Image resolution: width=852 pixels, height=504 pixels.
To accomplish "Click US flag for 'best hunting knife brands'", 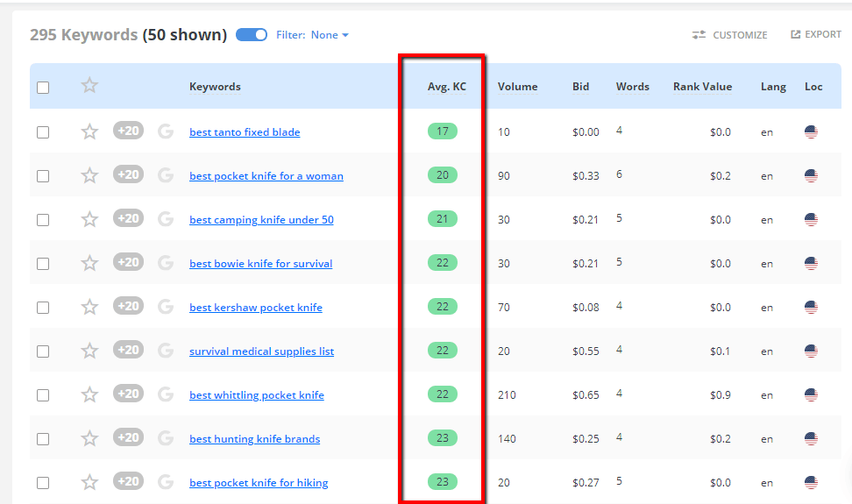I will coord(811,438).
